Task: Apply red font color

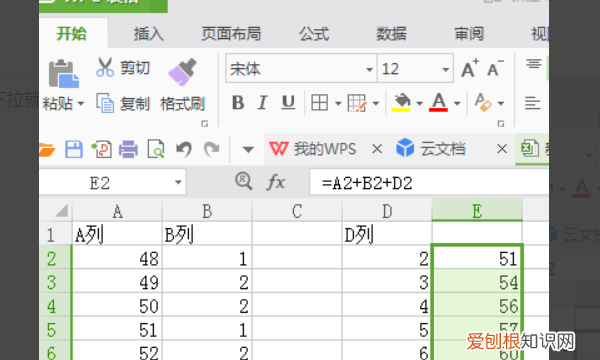Action: pyautogui.click(x=439, y=103)
